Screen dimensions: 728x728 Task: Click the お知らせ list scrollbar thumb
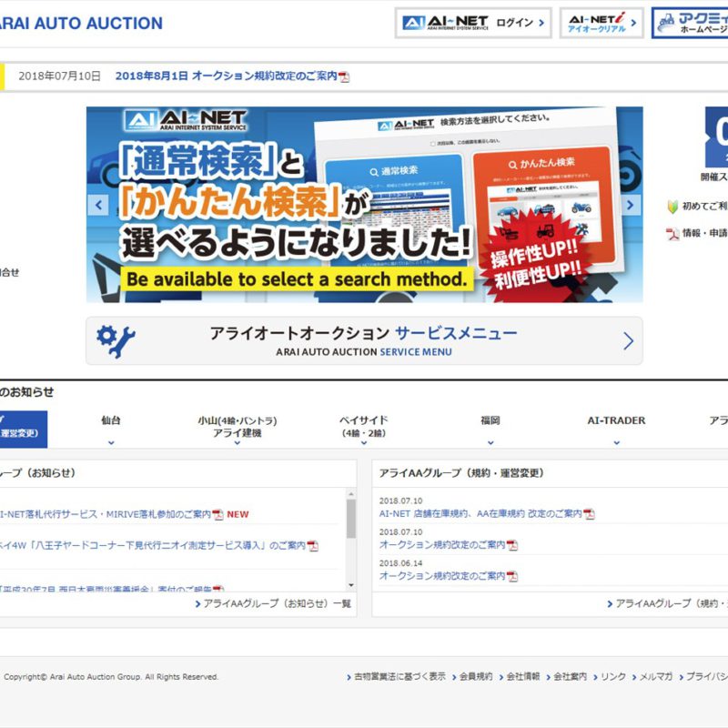coord(351,519)
